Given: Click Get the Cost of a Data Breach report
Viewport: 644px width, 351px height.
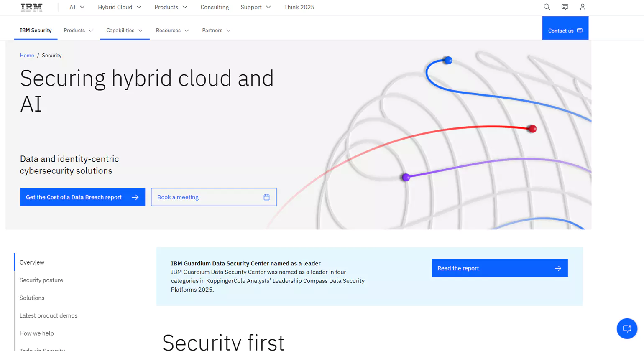Looking at the screenshot, I should [x=82, y=197].
